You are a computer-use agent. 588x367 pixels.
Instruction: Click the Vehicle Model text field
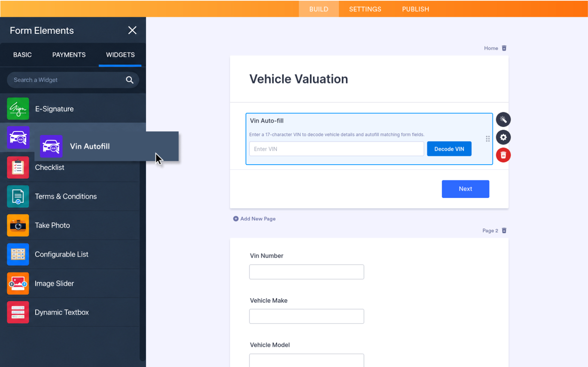pos(306,360)
